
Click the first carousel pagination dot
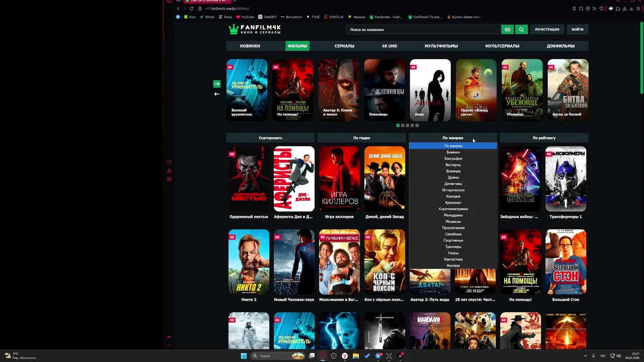(x=398, y=125)
